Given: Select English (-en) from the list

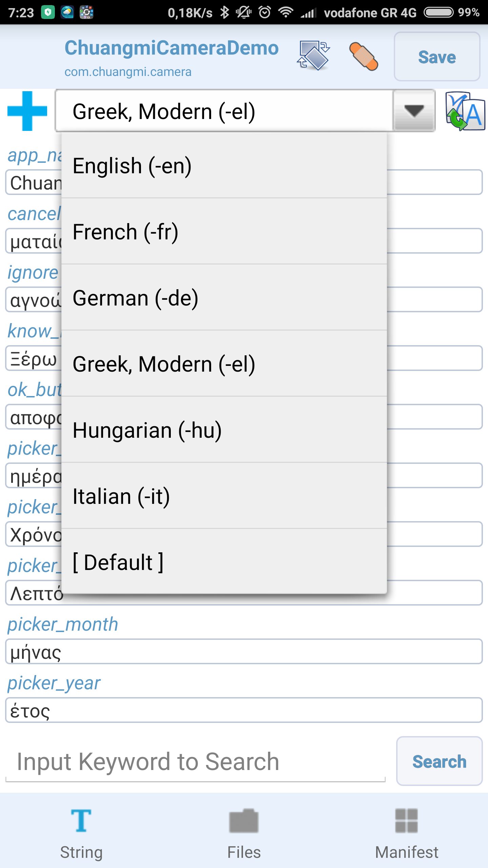Looking at the screenshot, I should click(224, 166).
